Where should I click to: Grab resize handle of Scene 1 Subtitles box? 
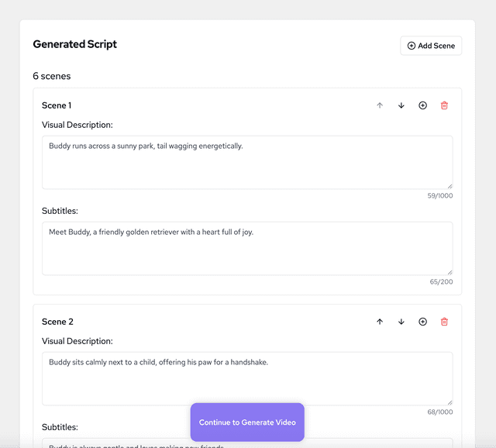coord(449,272)
